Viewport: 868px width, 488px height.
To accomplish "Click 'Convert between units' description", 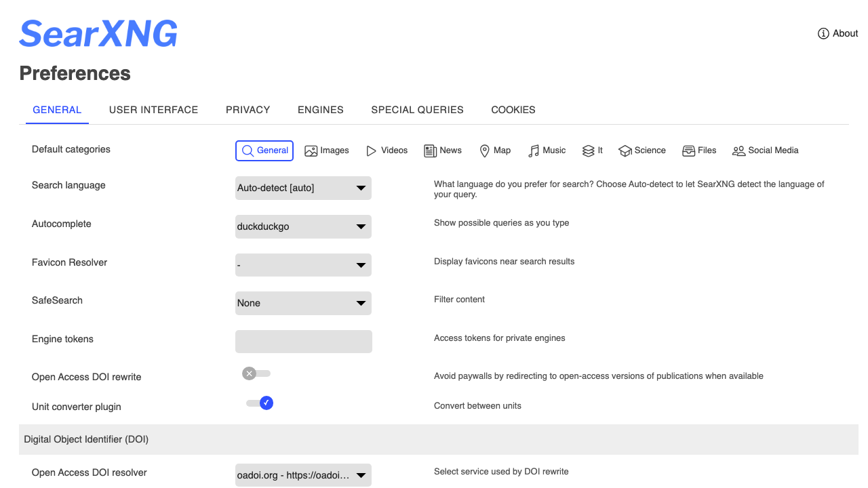I will (x=478, y=406).
